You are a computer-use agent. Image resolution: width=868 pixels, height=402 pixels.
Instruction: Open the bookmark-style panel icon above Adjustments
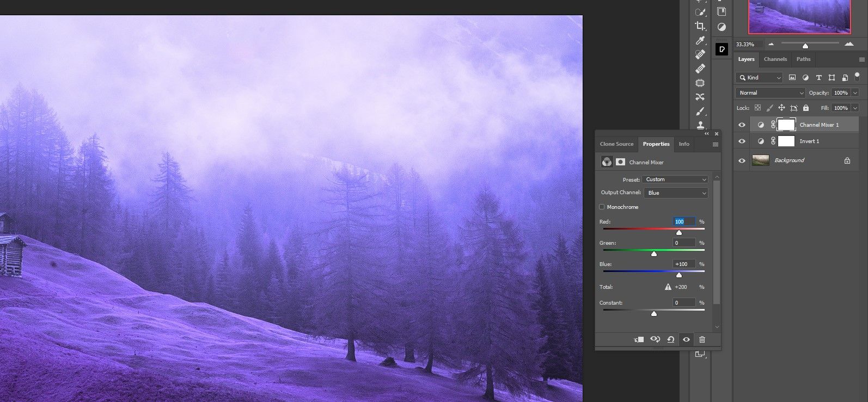pos(722,11)
